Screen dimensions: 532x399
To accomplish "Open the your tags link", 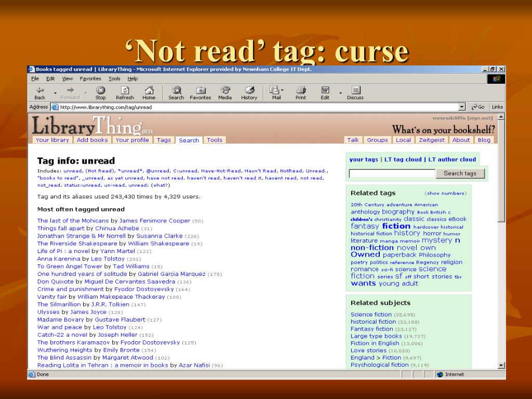I will click(x=363, y=159).
